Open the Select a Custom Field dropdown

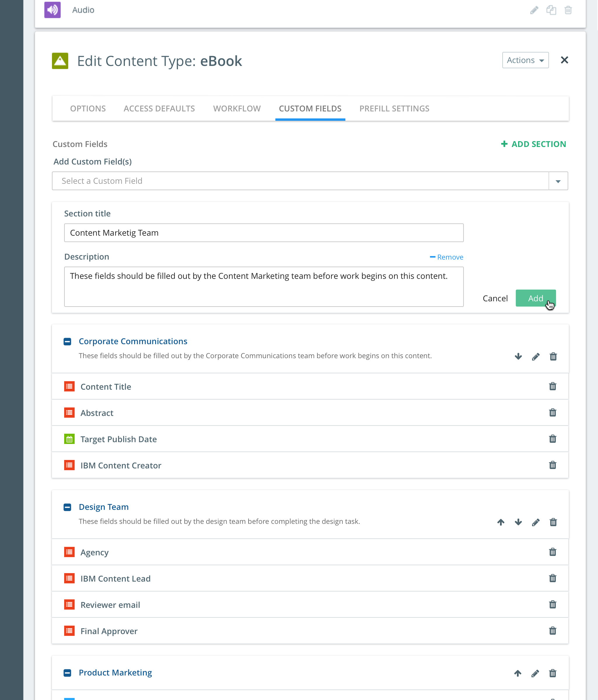pyautogui.click(x=558, y=181)
